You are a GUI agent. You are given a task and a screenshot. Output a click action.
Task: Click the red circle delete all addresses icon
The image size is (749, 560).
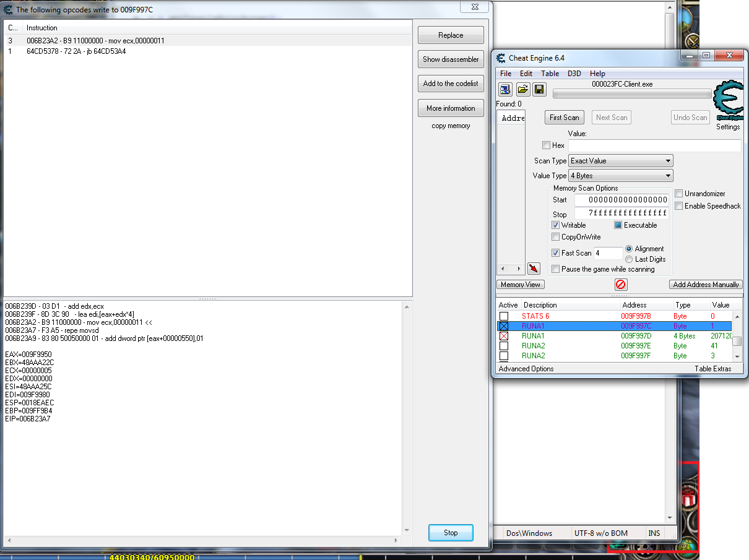(x=621, y=285)
